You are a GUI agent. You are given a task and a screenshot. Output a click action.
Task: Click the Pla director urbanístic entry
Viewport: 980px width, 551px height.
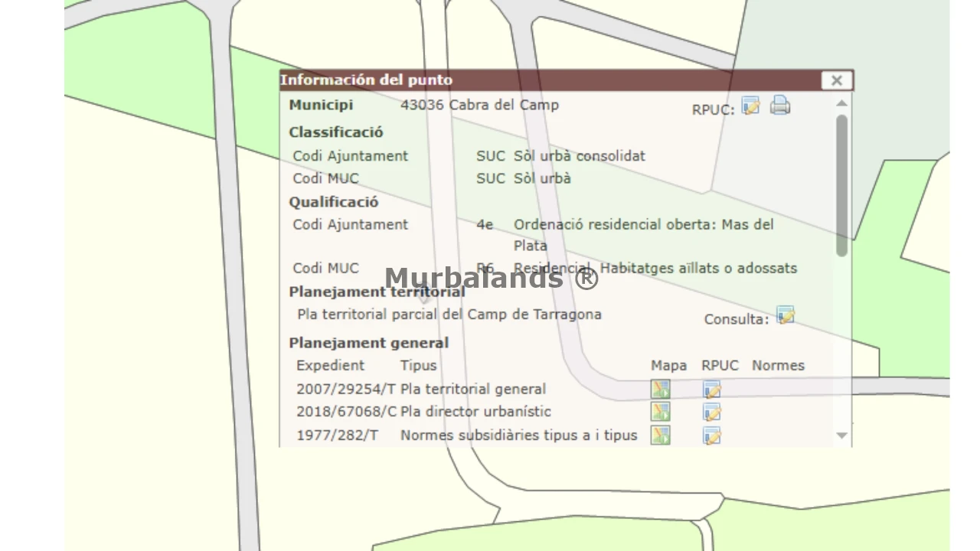tap(475, 412)
